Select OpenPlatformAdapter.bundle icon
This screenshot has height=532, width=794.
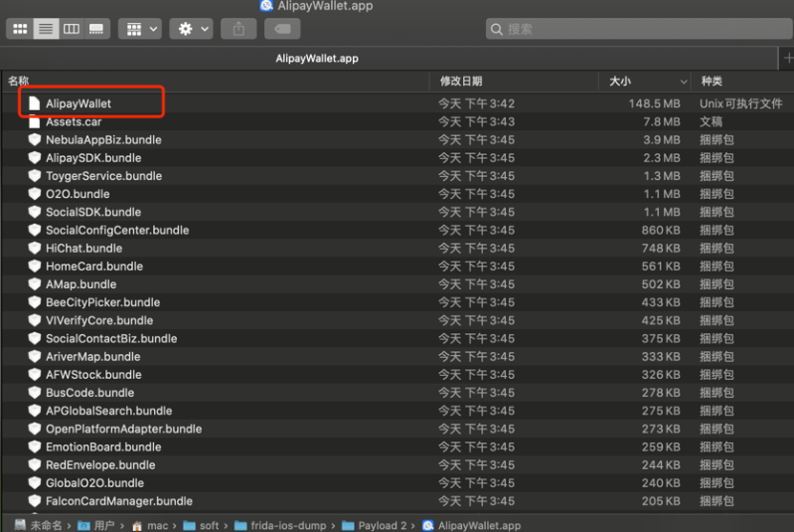tap(34, 429)
